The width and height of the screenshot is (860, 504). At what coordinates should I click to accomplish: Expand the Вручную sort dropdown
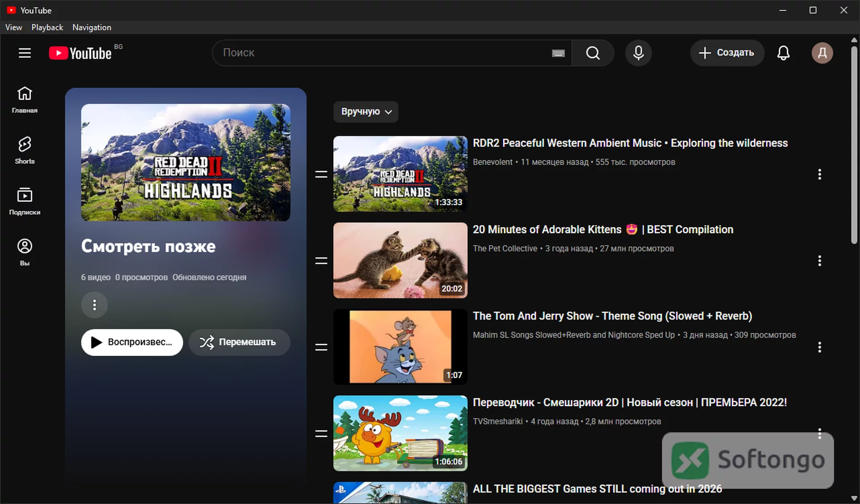(365, 111)
